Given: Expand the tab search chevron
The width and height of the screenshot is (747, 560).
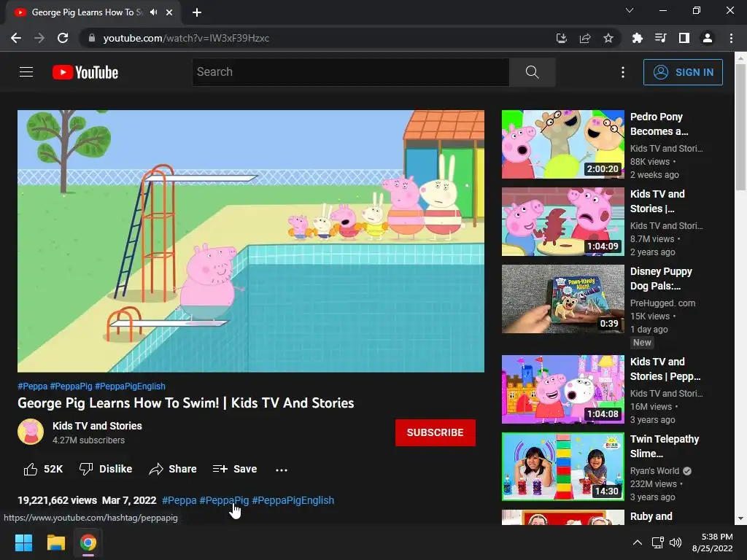Looking at the screenshot, I should tap(630, 10).
